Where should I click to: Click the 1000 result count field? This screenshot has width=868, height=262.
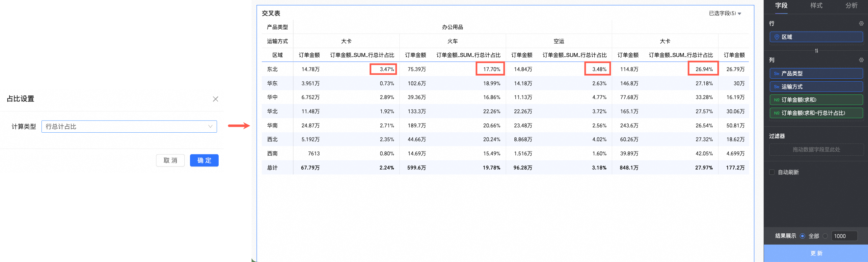(844, 236)
